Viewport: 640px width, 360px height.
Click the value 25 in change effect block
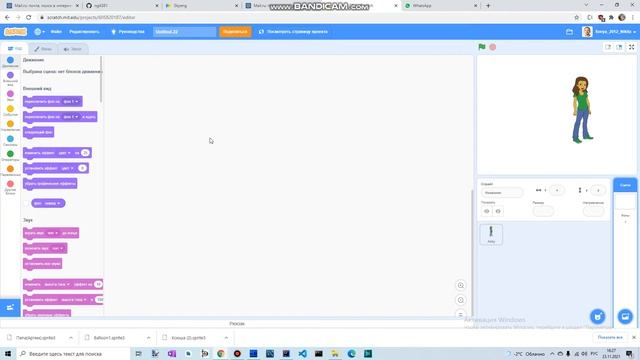click(85, 153)
